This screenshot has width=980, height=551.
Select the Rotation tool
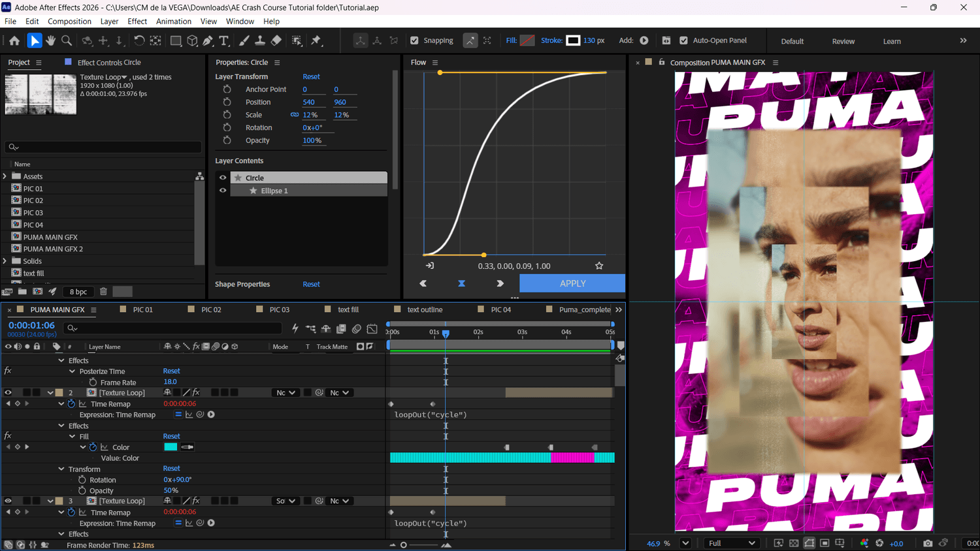tap(139, 40)
